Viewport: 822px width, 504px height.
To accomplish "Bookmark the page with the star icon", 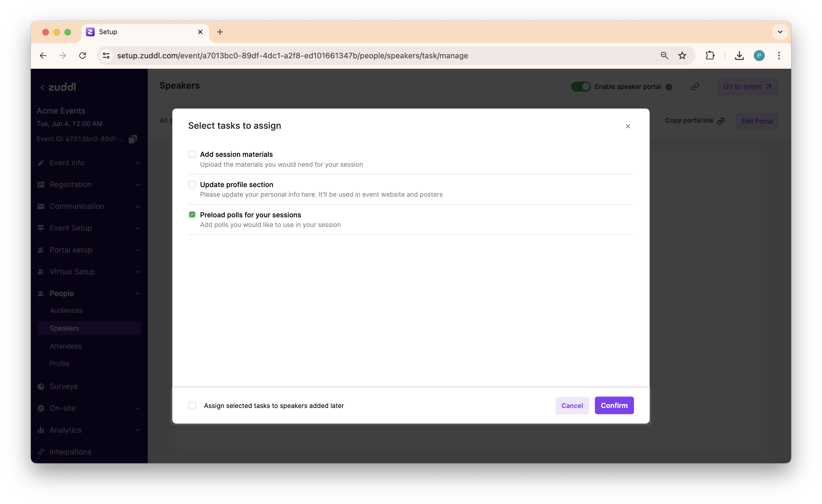I will (682, 55).
